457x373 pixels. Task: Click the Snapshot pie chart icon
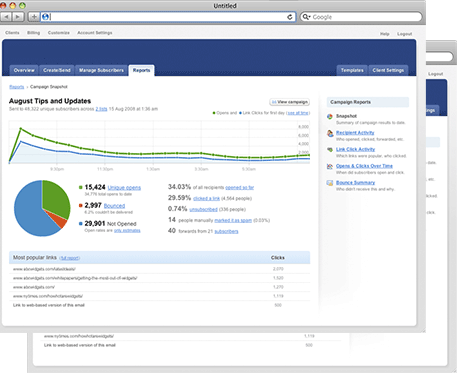pyautogui.click(x=330, y=116)
